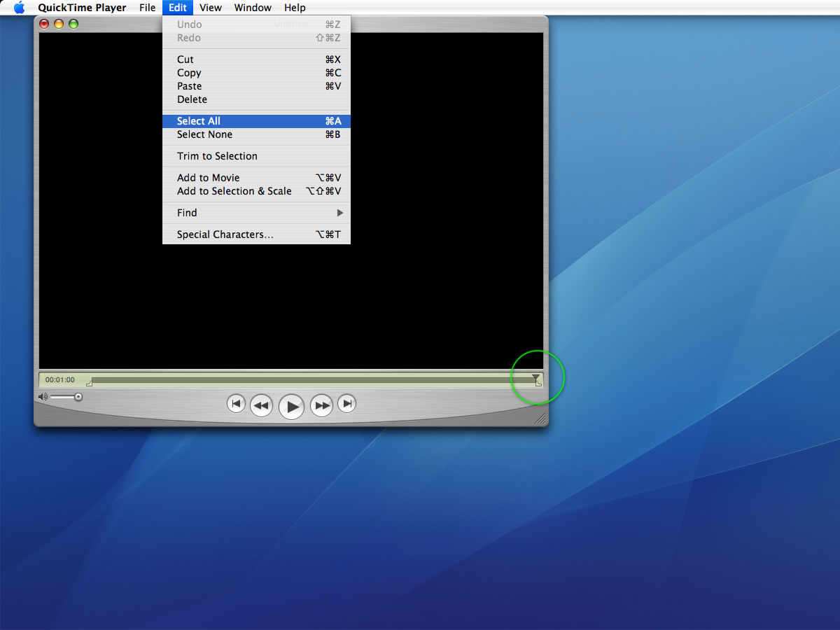The height and width of the screenshot is (630, 840).
Task: Choose Cut from the Edit menu
Action: tap(256, 59)
